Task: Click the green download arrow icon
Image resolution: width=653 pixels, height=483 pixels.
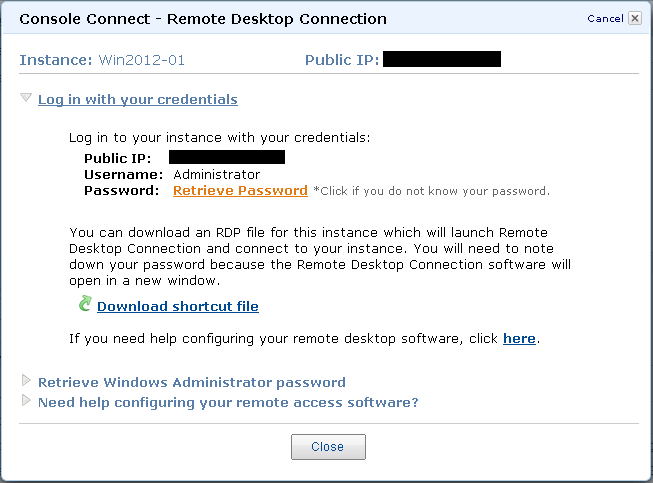Action: click(x=85, y=304)
